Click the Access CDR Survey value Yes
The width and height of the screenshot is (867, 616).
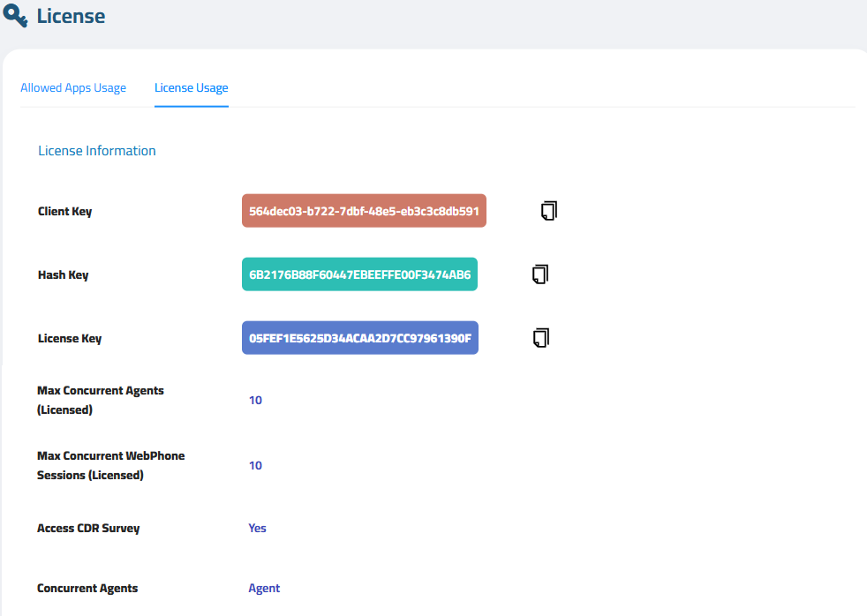click(257, 528)
